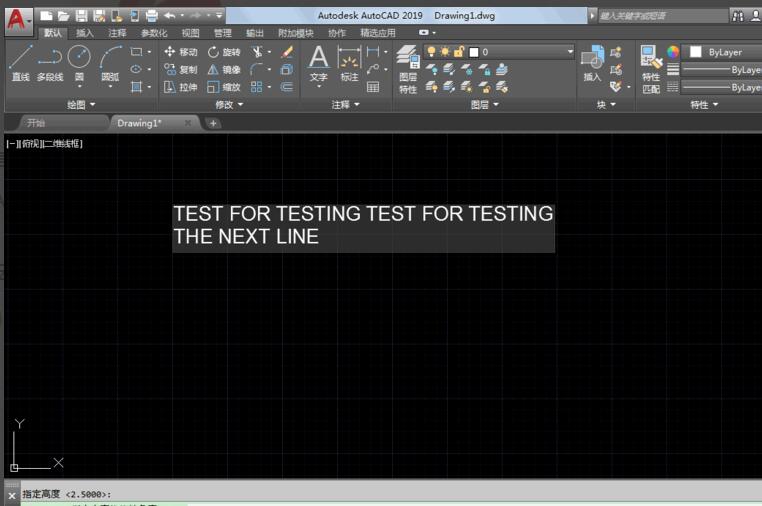
Task: Close the command line with X button
Action: pyautogui.click(x=12, y=496)
